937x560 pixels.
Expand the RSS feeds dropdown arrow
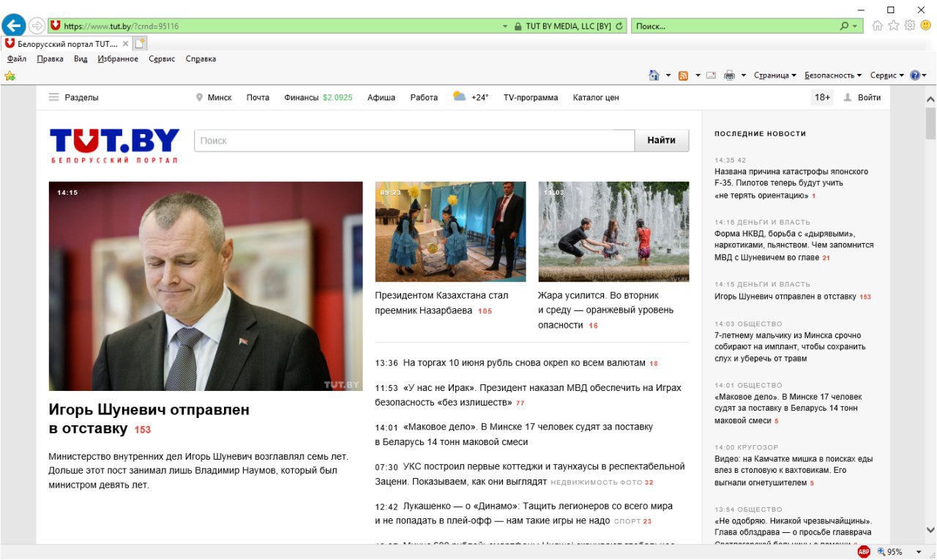click(698, 75)
